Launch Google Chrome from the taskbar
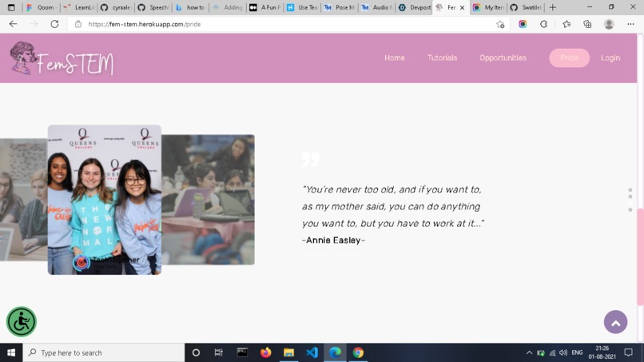Viewport: 644px width, 362px height. 358,352
